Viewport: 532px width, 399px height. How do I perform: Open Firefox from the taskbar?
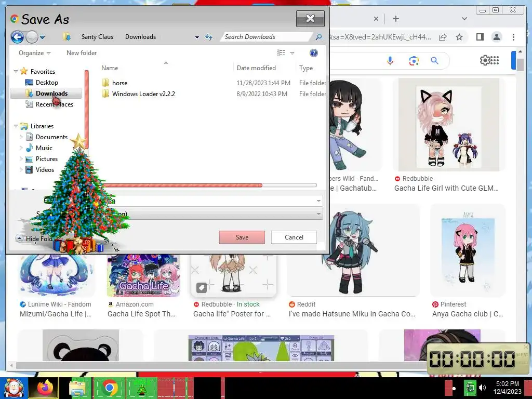tap(45, 388)
